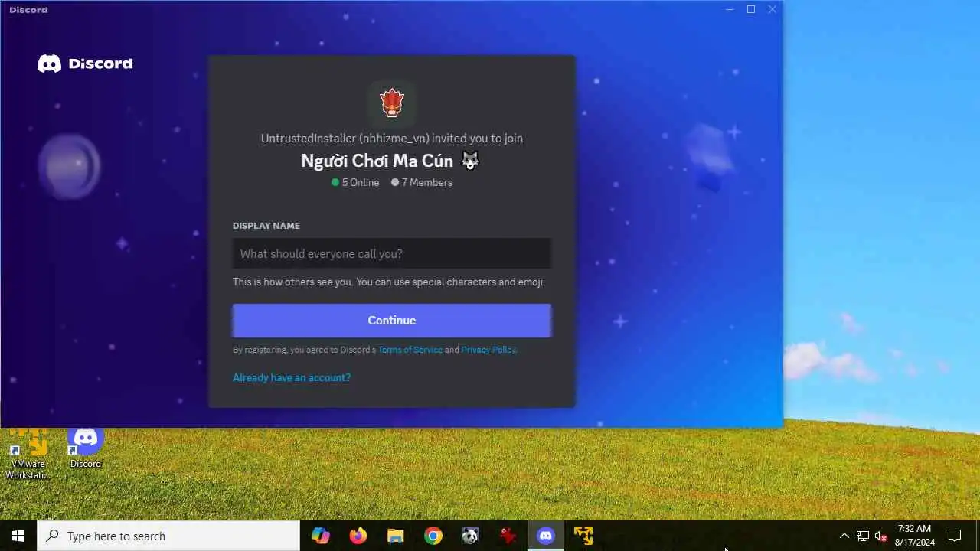
Task: Open the red bug taskbar icon
Action: (x=508, y=536)
